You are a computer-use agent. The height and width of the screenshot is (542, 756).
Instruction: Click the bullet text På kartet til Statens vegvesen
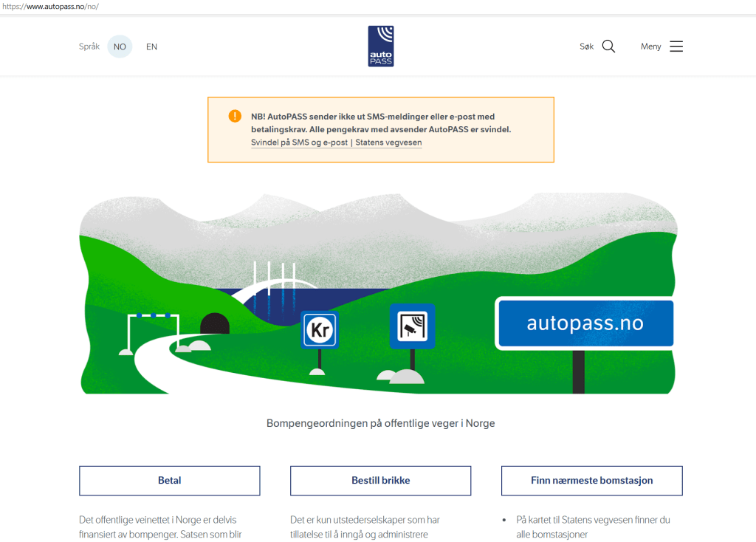point(593,527)
